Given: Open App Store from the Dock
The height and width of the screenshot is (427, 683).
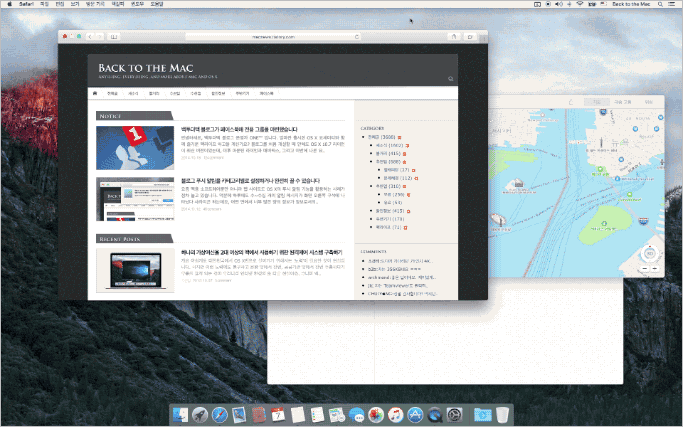Looking at the screenshot, I should (415, 414).
